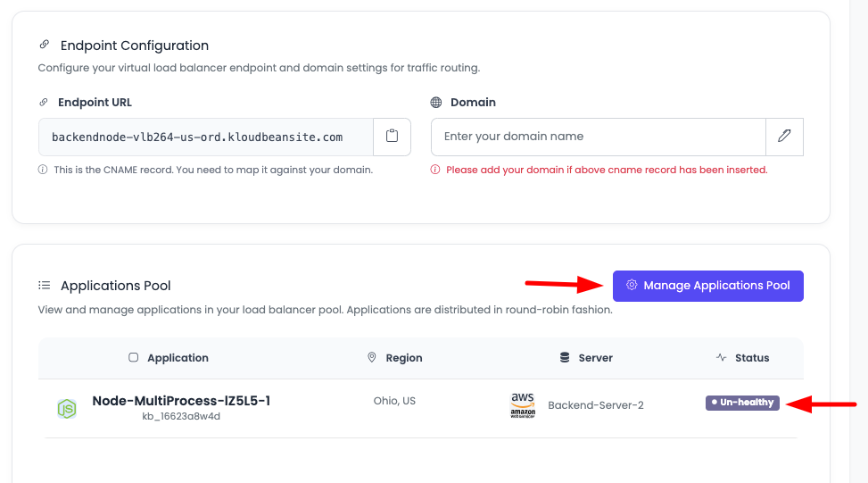Click the list icon beside Applications Pool
Viewport: 868px width, 483px height.
[x=45, y=286]
